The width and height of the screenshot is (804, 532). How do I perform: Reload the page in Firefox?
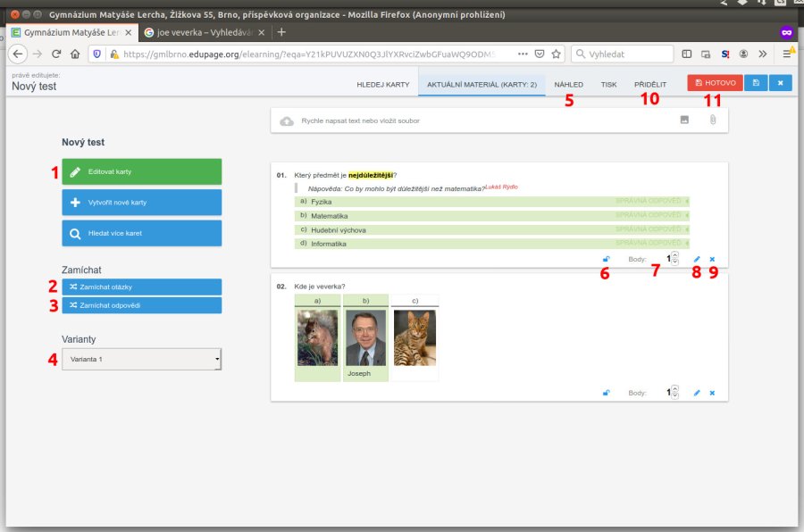(x=56, y=54)
